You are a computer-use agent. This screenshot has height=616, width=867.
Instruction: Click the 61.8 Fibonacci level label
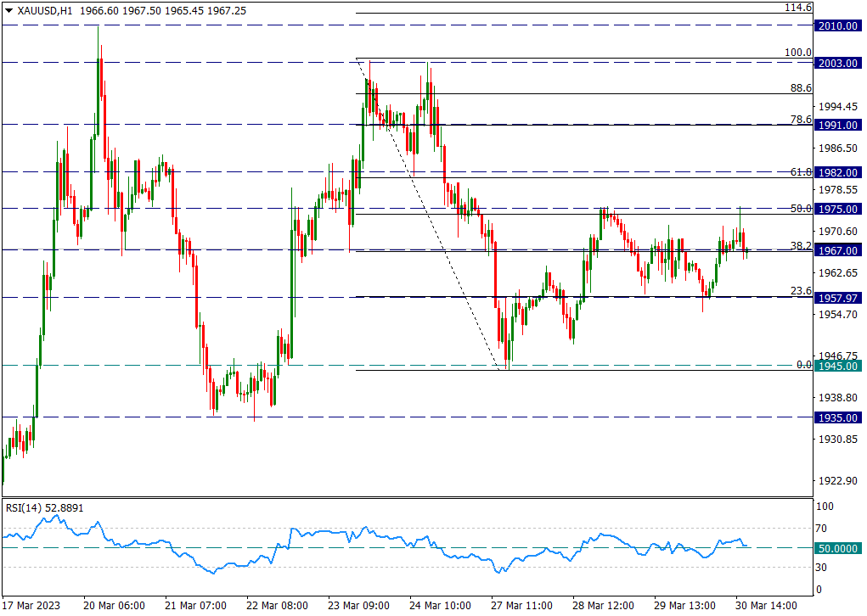click(802, 171)
